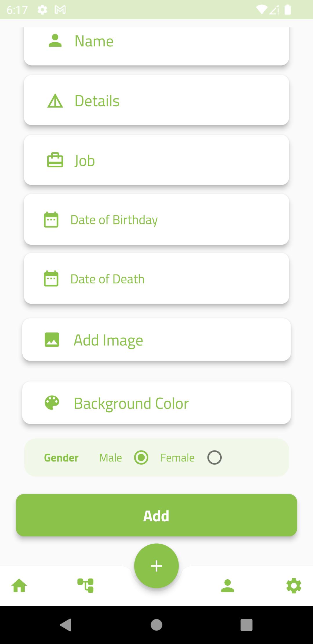Focus the Name input field
The width and height of the screenshot is (313, 644).
174,41
